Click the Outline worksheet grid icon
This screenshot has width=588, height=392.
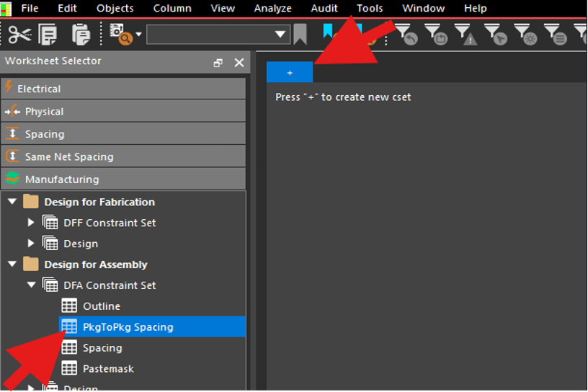69,306
